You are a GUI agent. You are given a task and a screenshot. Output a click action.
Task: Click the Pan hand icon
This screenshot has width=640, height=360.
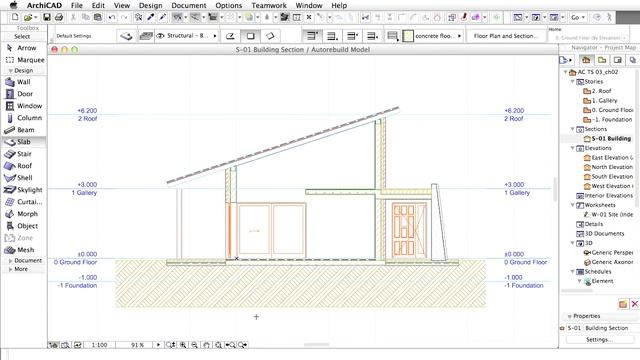pos(207,345)
